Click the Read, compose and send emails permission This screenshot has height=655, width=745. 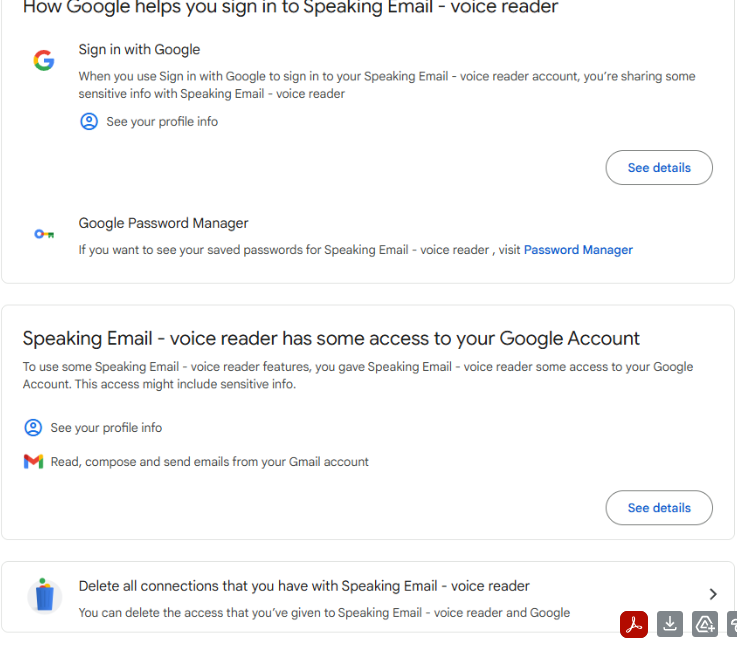click(210, 462)
